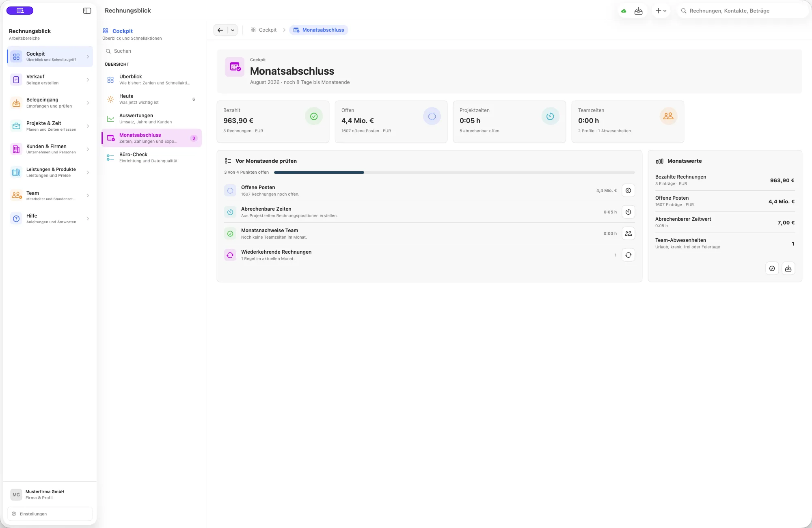Open the inbox tray icon in top bar
The height and width of the screenshot is (528, 812).
click(639, 11)
